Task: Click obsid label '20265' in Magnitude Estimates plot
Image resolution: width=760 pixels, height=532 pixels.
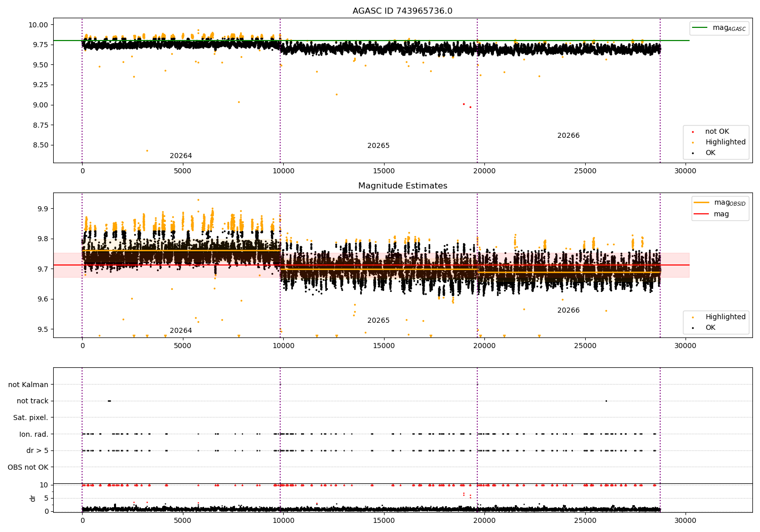Action: pos(378,321)
